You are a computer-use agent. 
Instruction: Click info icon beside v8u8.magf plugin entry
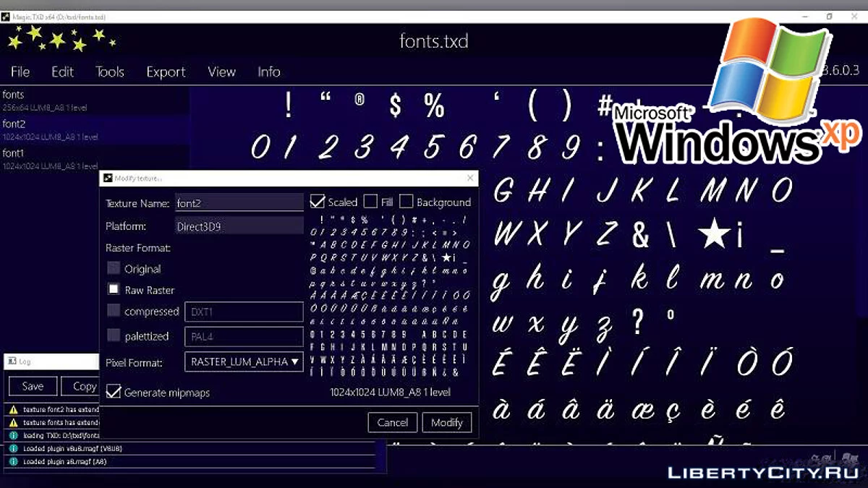(x=13, y=448)
